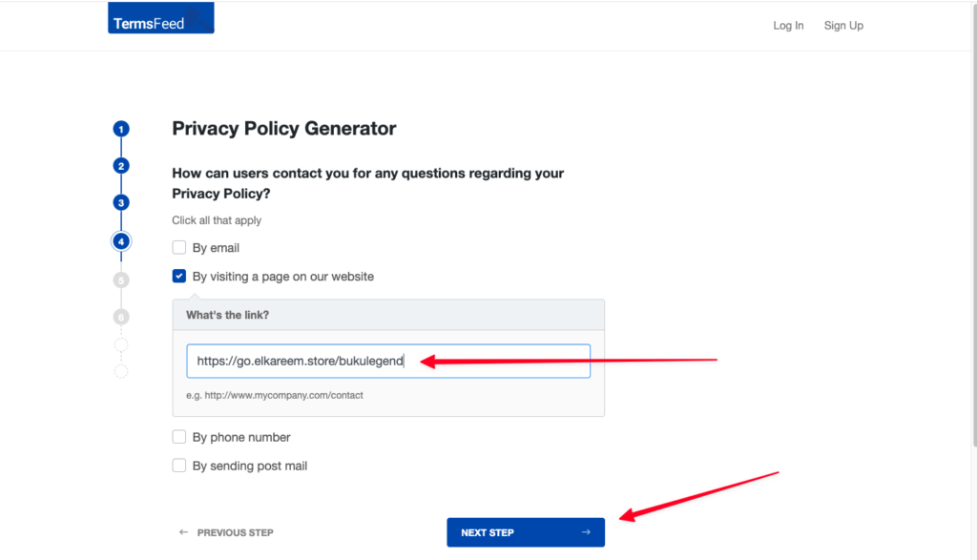Check the By sending post mail option
Screen dimensions: 977x560
click(x=179, y=466)
